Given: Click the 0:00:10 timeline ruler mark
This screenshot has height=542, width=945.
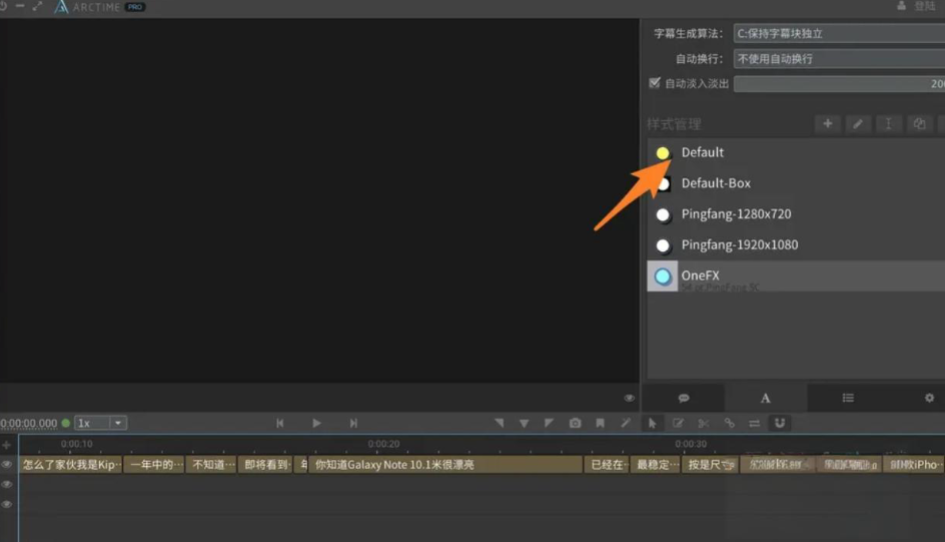Looking at the screenshot, I should [77, 444].
